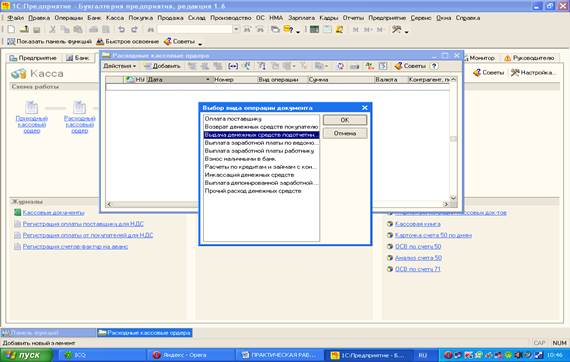Click the Save diskette icon in main toolbar
The height and width of the screenshot is (362, 570).
click(x=36, y=29)
